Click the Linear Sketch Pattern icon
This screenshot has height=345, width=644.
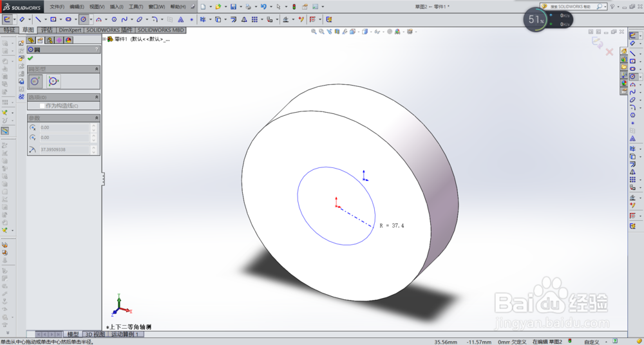(254, 19)
